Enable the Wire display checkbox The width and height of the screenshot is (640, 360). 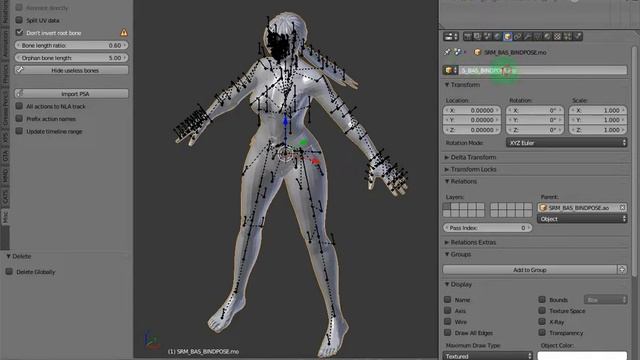click(448, 322)
